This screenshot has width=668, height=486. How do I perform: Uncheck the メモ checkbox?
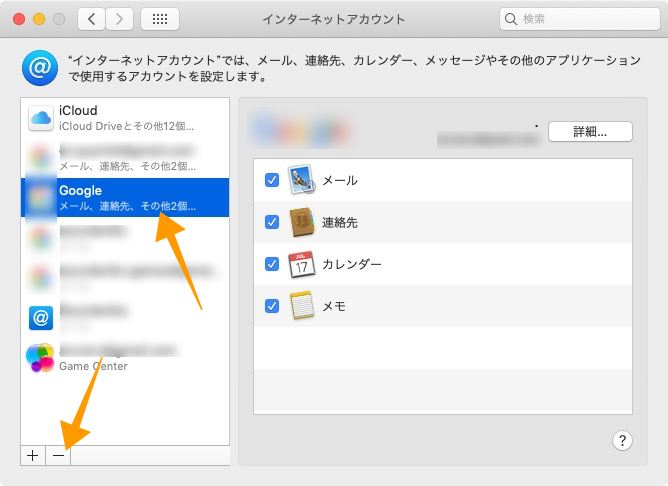(272, 306)
